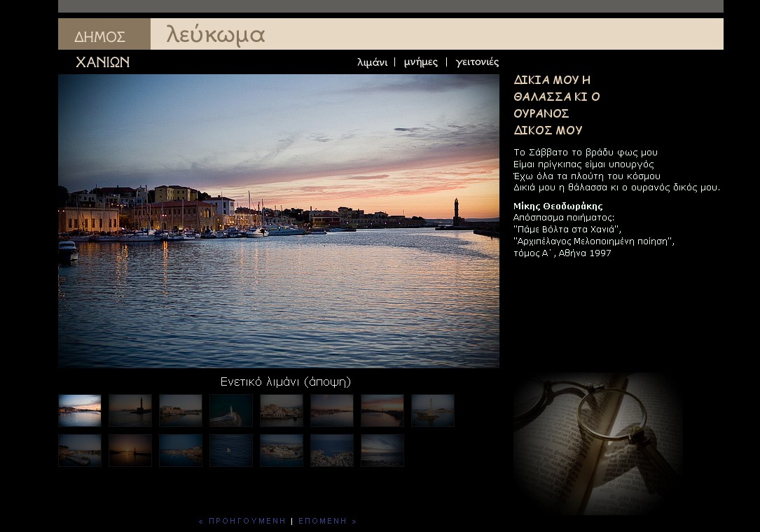Click the large Venetian harbor photo

(279, 220)
